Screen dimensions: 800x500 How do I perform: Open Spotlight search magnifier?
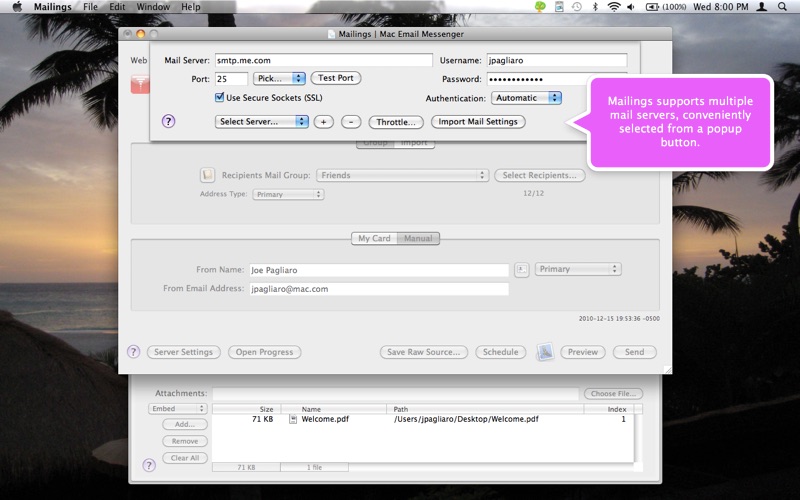782,7
